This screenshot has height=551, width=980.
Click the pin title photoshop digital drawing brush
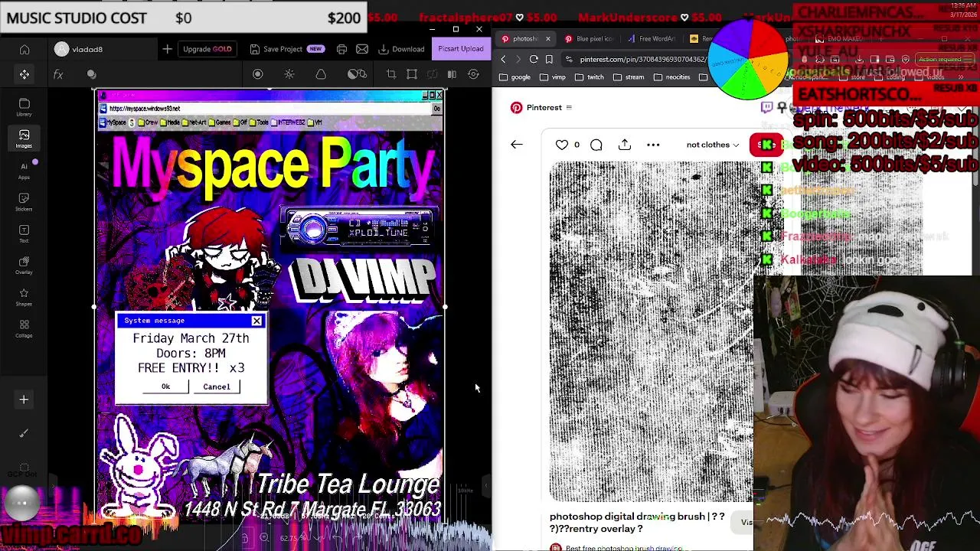[637, 523]
